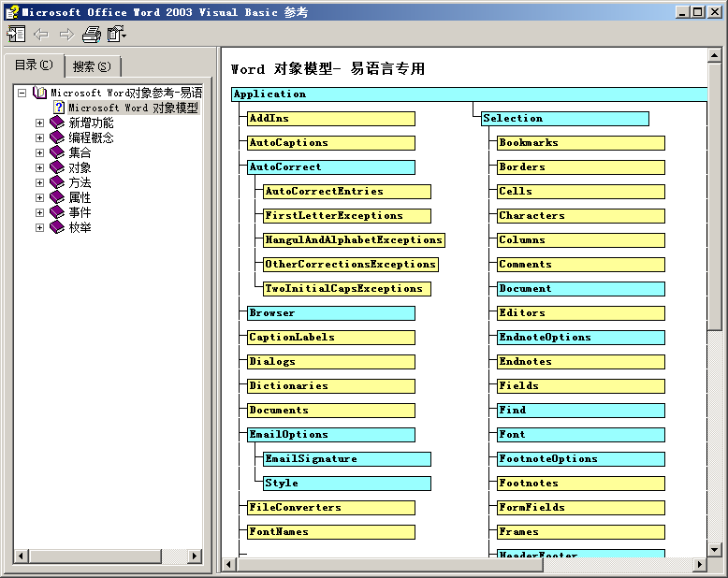The height and width of the screenshot is (578, 728).
Task: Expand the 对象 tree node
Action: tap(39, 167)
